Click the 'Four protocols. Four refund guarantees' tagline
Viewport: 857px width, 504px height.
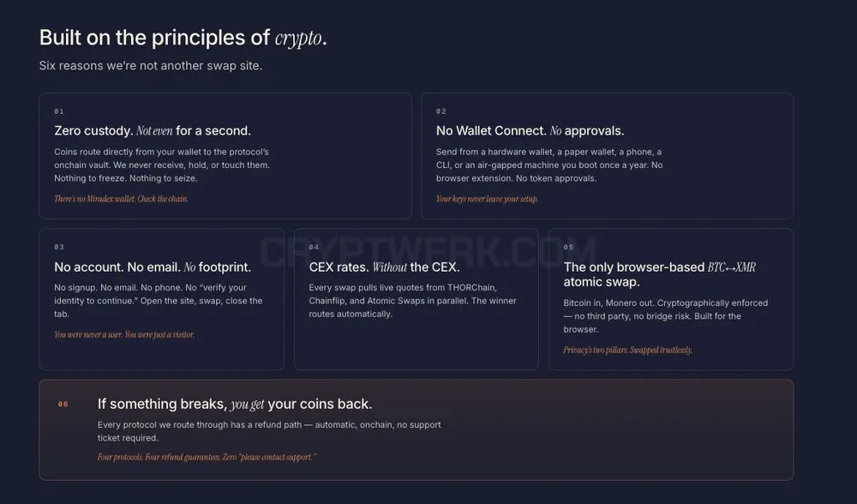click(x=207, y=457)
